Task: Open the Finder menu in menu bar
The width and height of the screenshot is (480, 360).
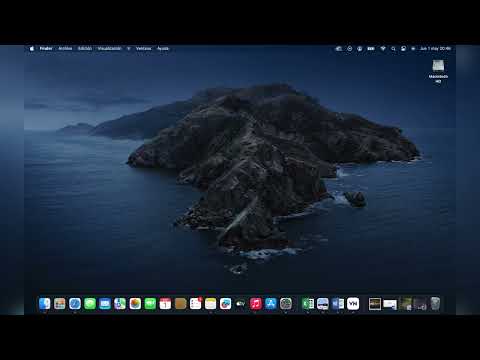Action: coord(46,49)
